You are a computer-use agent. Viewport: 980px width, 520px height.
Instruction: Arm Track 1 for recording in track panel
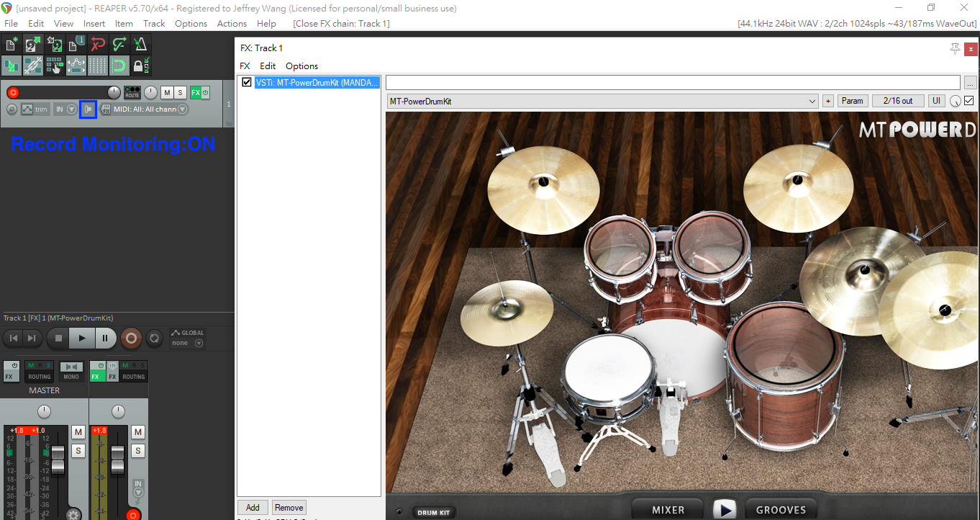(x=12, y=92)
